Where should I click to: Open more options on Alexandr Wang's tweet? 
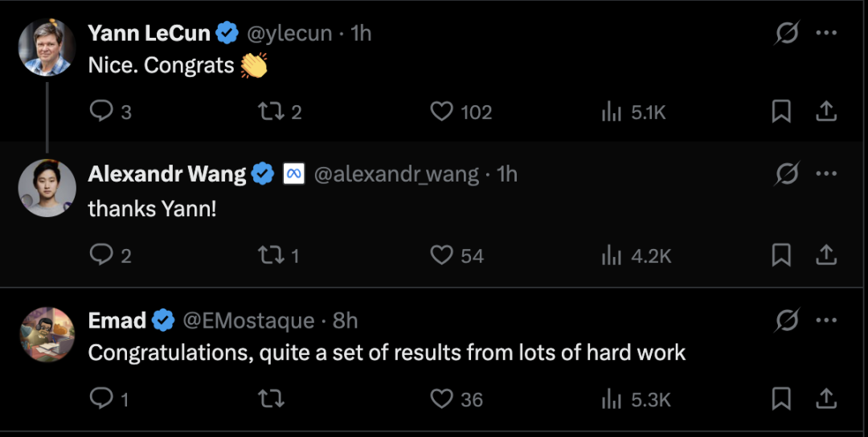click(826, 174)
